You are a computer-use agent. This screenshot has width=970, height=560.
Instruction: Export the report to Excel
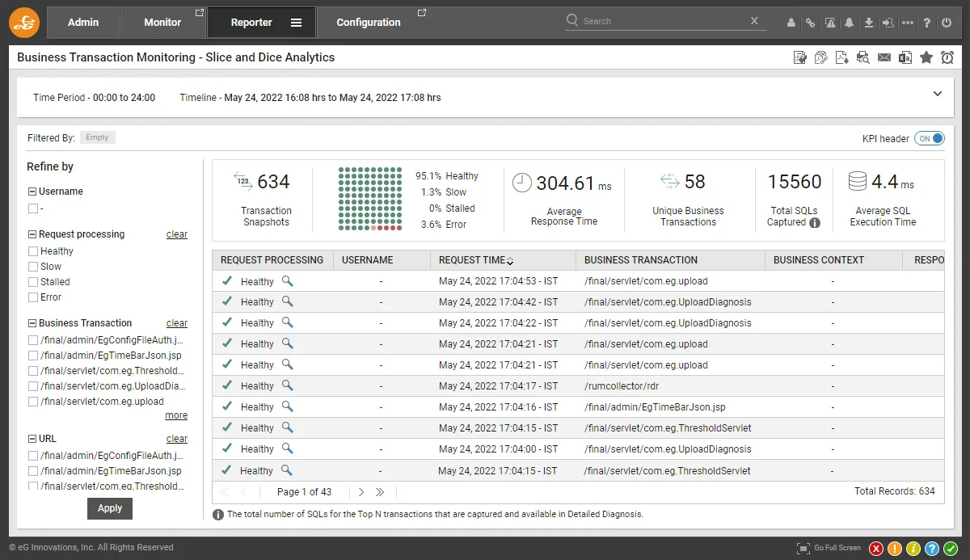905,57
